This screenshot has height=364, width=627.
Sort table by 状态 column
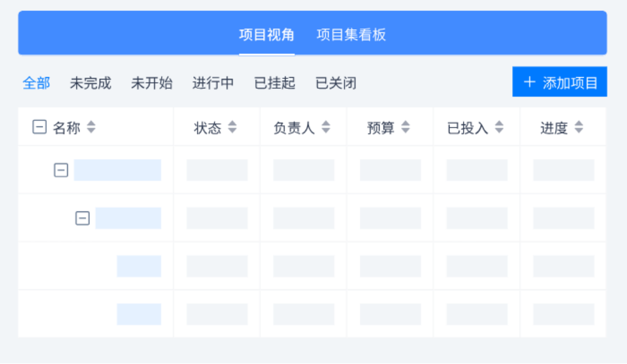(232, 127)
